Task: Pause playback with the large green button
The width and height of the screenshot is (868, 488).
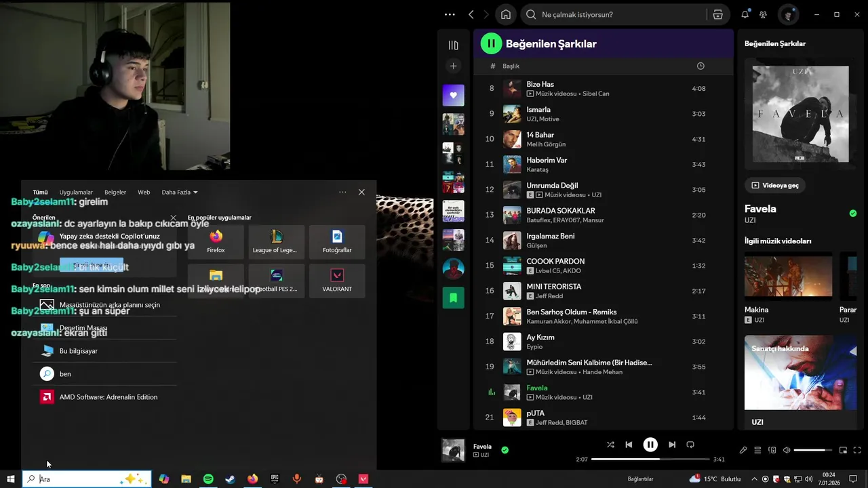Action: coord(491,43)
